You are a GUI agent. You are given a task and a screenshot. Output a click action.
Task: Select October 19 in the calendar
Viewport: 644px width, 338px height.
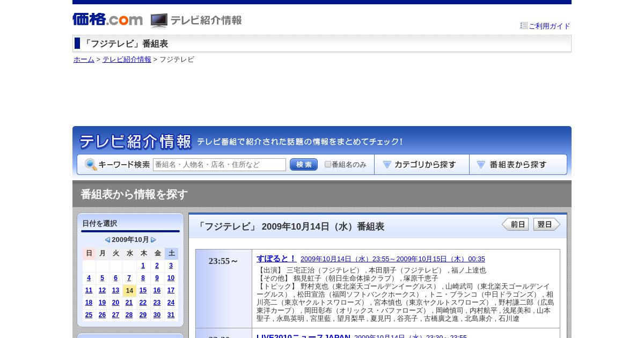[x=102, y=303]
